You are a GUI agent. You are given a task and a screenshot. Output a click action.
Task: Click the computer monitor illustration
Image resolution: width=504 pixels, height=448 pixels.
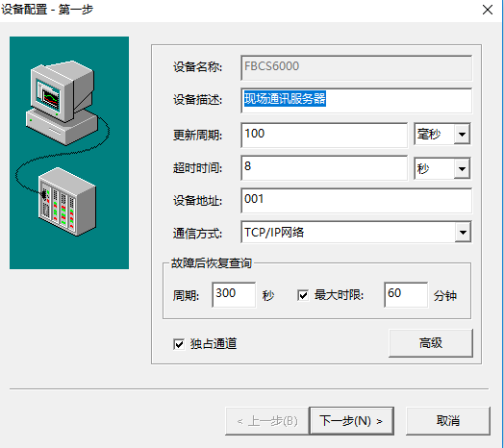coord(61,102)
